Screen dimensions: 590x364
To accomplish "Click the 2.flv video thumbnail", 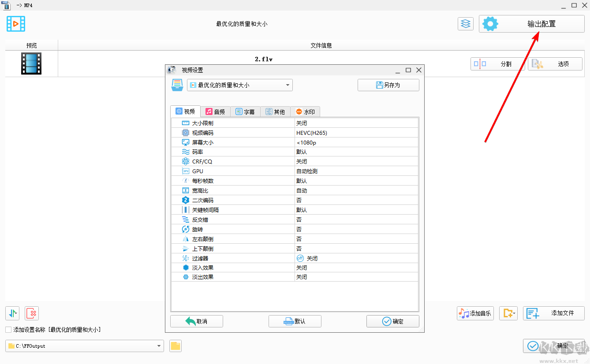I will pos(31,63).
